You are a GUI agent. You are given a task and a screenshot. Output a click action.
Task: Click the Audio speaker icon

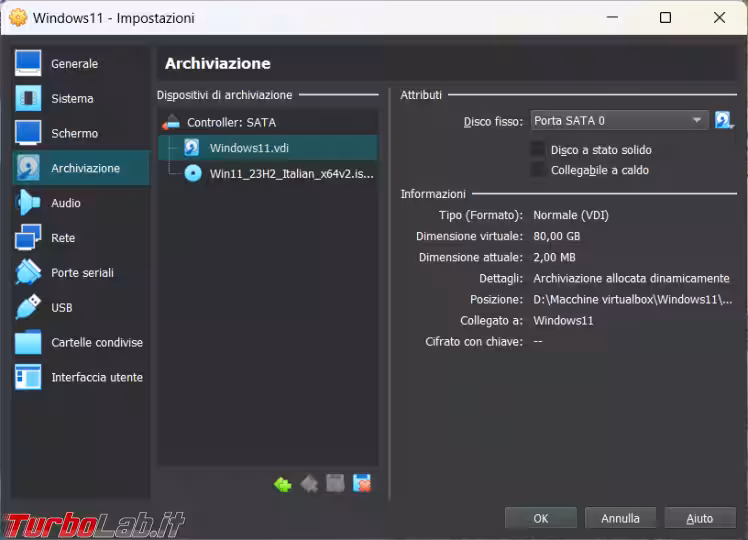tap(28, 203)
